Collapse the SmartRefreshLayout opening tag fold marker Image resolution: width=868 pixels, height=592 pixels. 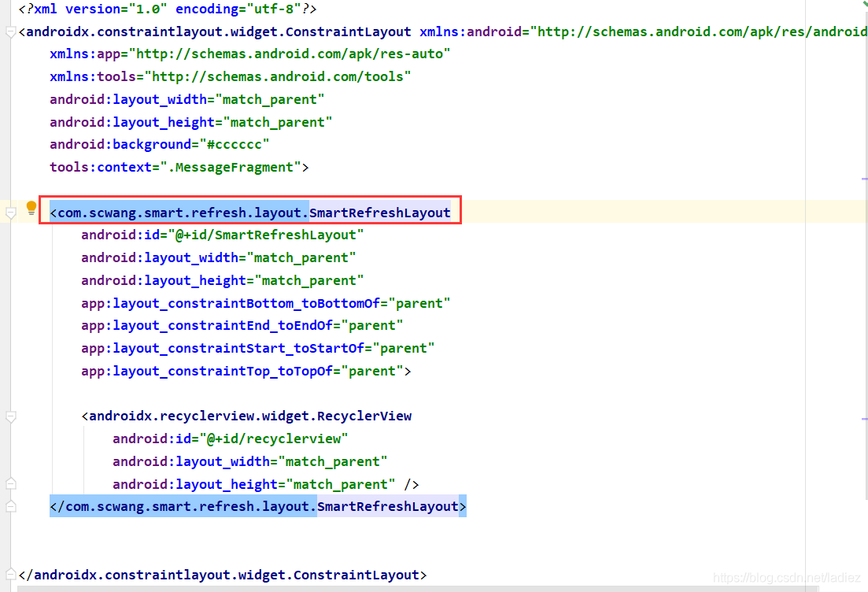(10, 213)
